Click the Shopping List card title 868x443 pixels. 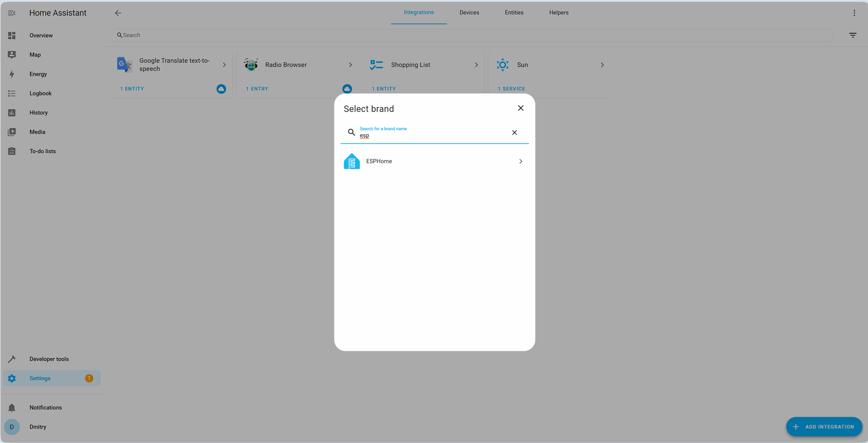(x=410, y=65)
